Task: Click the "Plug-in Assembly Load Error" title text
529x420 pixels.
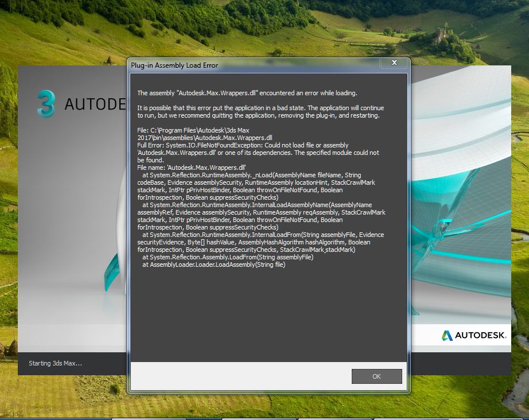Action: click(174, 65)
